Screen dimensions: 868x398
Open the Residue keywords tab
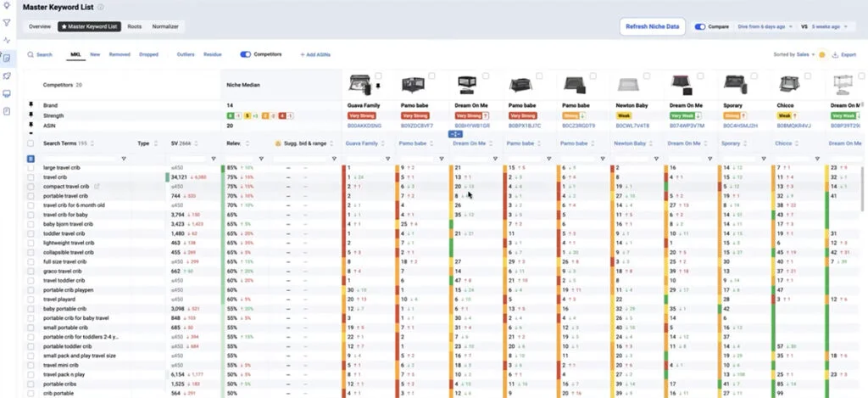213,55
